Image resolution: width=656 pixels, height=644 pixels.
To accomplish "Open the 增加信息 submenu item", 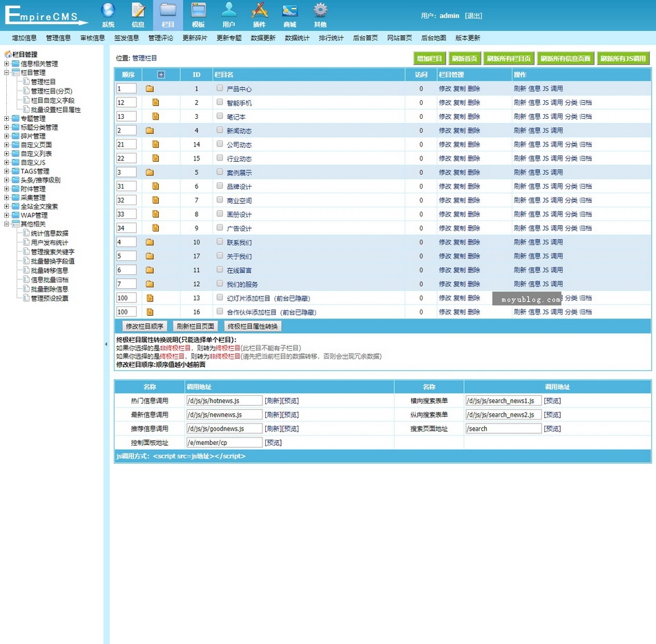I will point(24,38).
